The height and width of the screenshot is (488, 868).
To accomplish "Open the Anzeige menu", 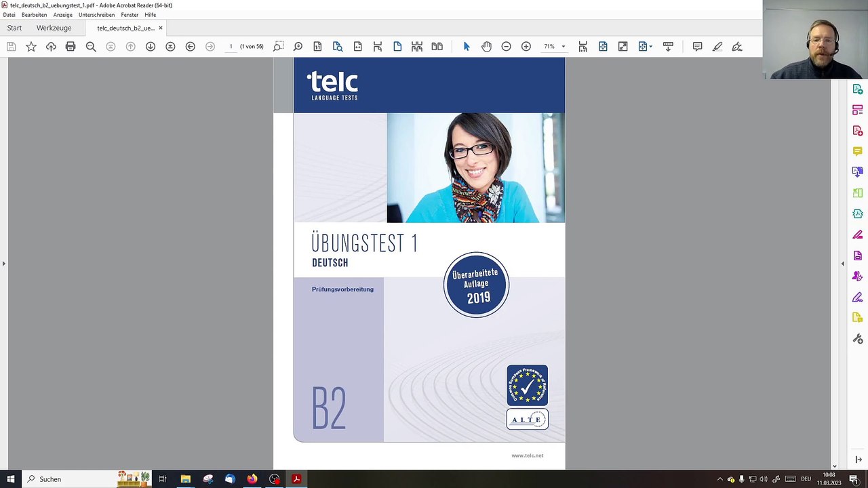I will coord(63,15).
